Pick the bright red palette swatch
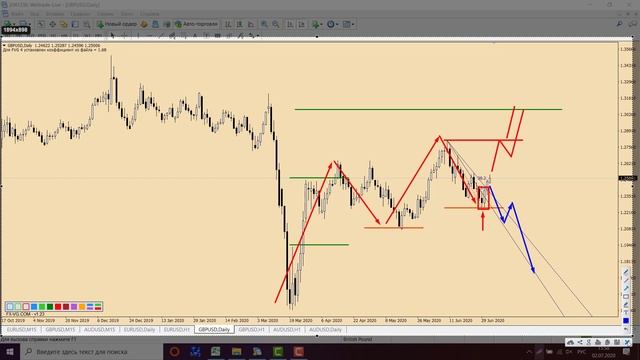This screenshot has height=360, width=640. click(x=58, y=307)
